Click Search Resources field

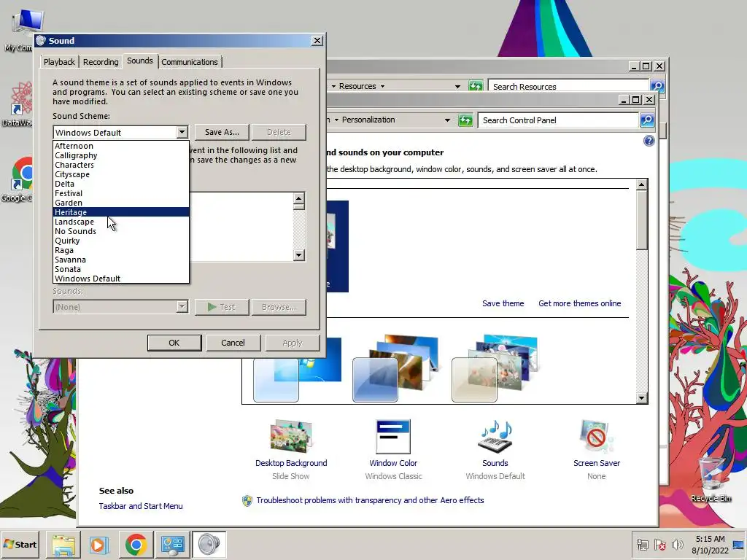[568, 86]
